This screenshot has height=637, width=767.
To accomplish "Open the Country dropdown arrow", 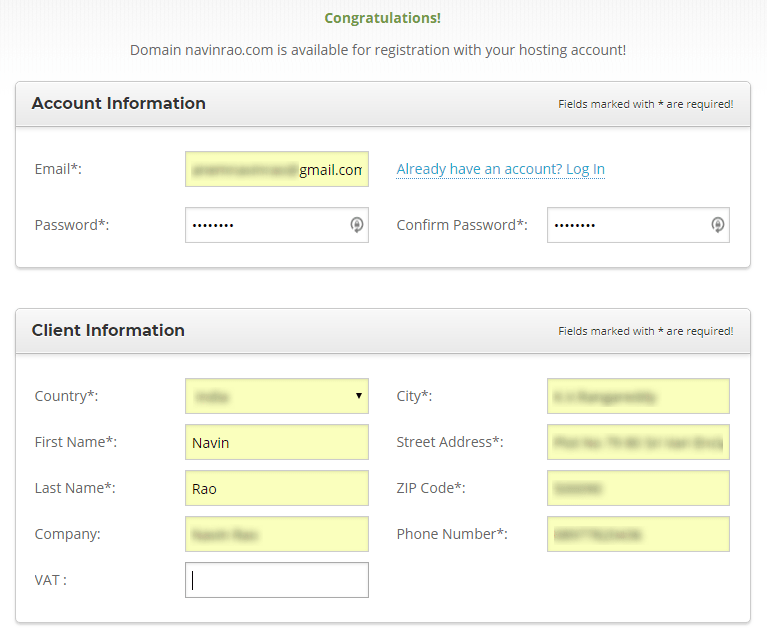I will pos(359,396).
